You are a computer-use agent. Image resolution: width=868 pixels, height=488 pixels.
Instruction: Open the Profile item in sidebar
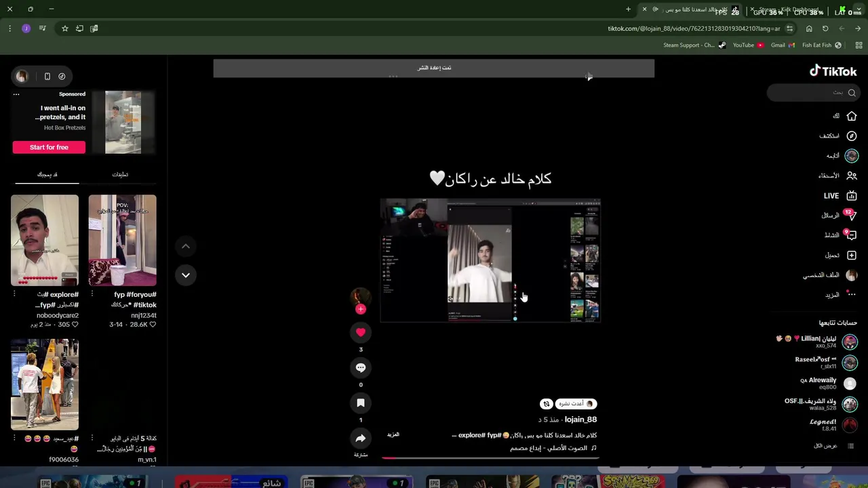(831, 275)
